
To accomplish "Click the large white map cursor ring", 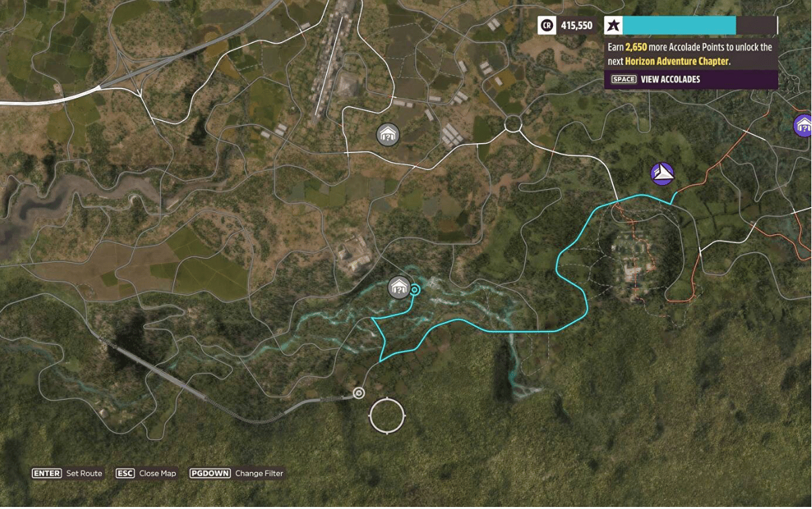I will pyautogui.click(x=387, y=415).
